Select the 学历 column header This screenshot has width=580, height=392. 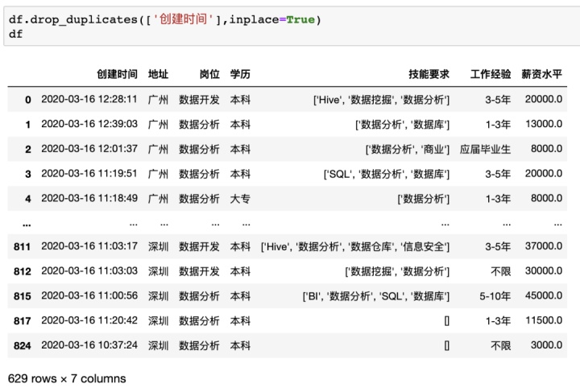coord(240,74)
